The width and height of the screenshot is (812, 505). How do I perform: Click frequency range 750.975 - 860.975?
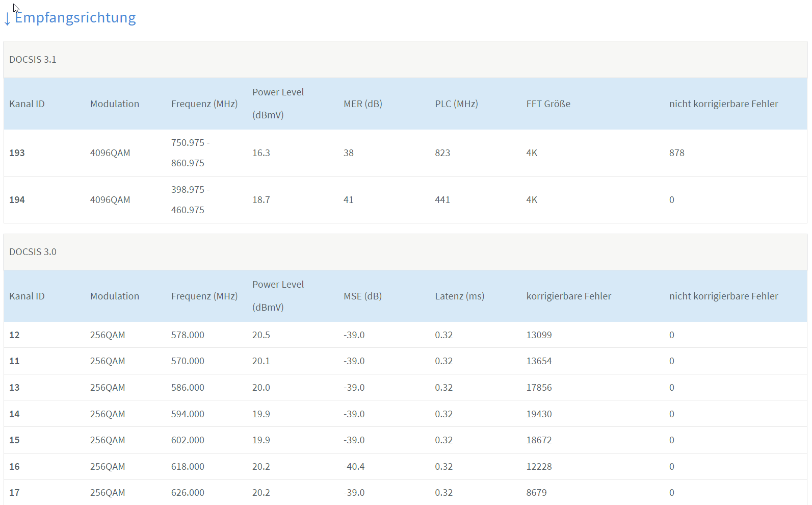tap(190, 153)
